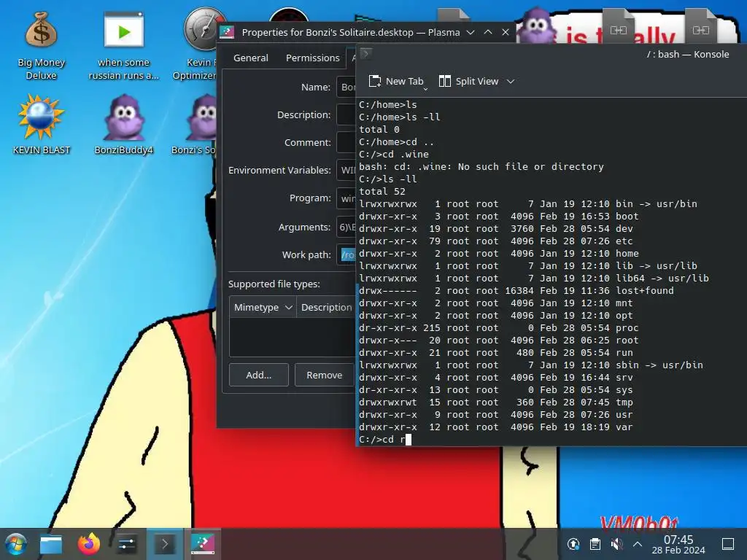Click the 'tmp' directory listing row

click(495, 402)
